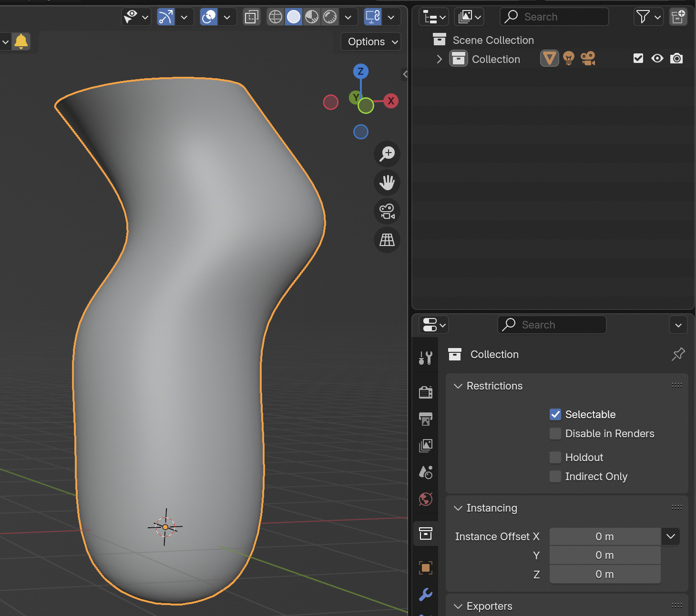Viewport: 696px width, 616px height.
Task: Enable the Holdout checkbox
Action: (555, 457)
